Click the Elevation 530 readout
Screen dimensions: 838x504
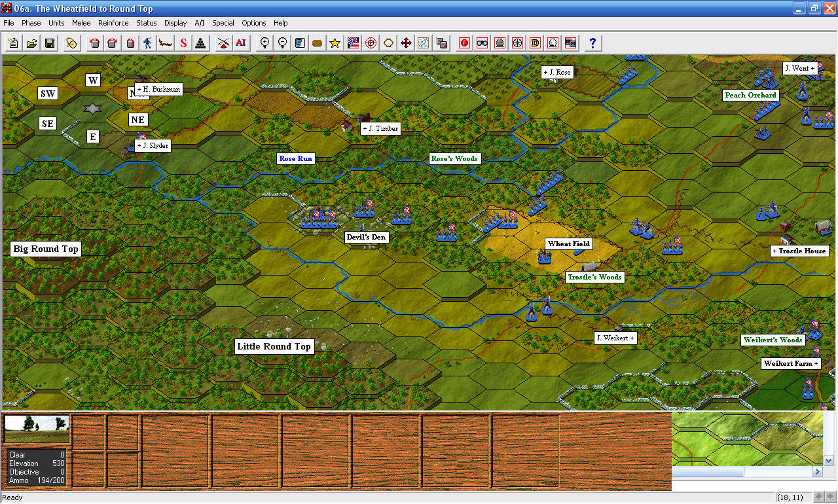point(37,463)
